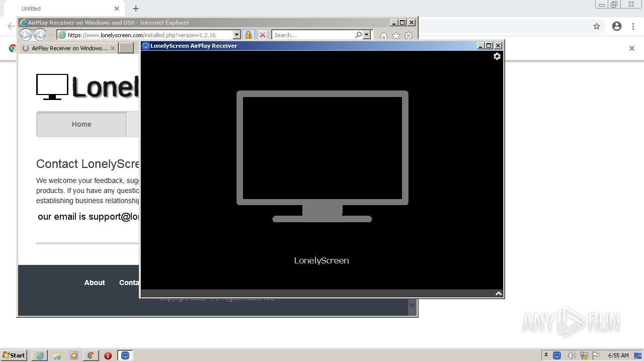This screenshot has height=362, width=644.
Task: Click the About footer link
Action: (95, 283)
